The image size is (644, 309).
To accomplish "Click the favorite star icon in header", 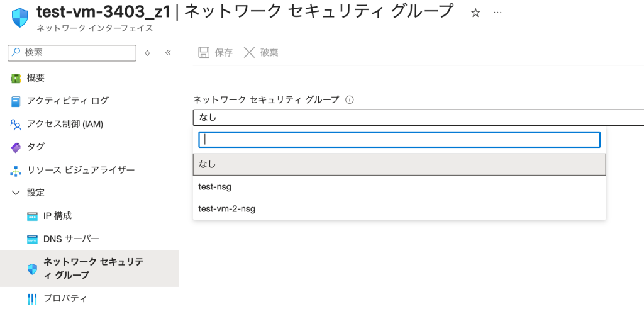I will pyautogui.click(x=475, y=13).
